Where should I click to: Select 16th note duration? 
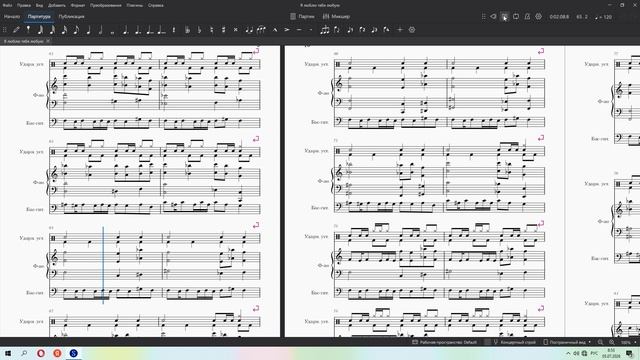[x=64, y=29]
